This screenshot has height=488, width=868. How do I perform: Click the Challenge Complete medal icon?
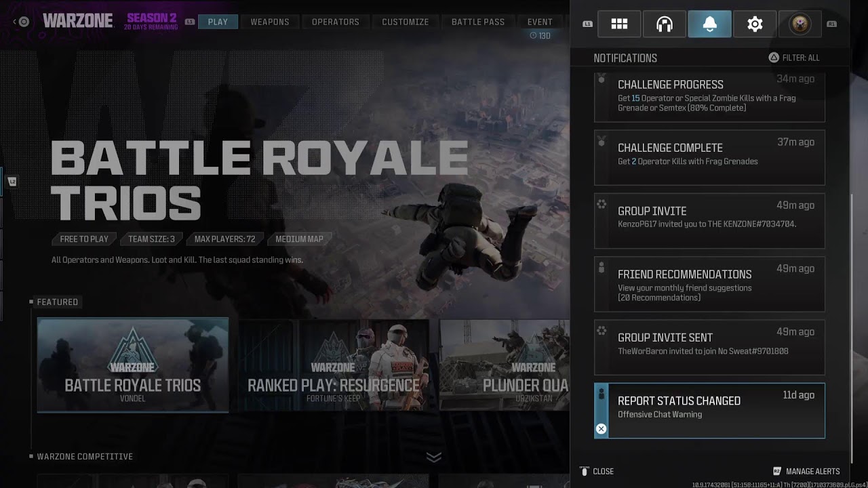coord(601,140)
